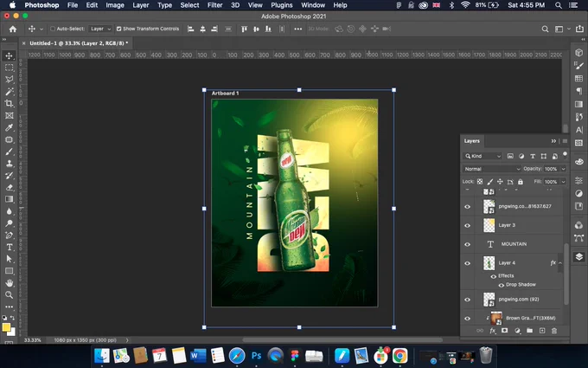Click the create adjustment layer icon
This screenshot has height=368, width=588.
pyautogui.click(x=517, y=331)
